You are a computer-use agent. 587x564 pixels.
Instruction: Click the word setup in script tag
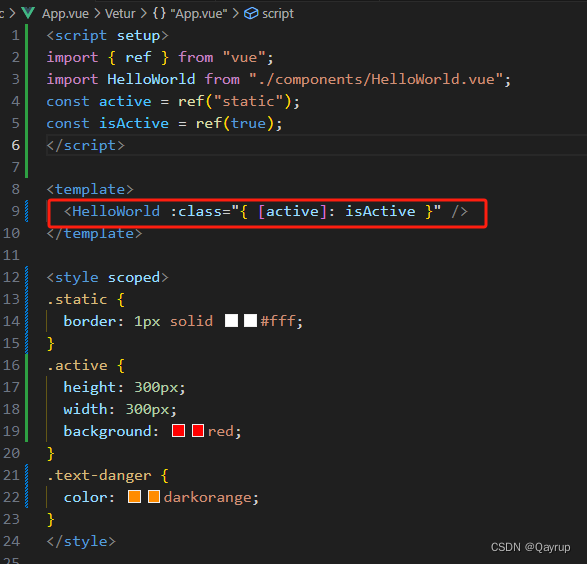[138, 36]
